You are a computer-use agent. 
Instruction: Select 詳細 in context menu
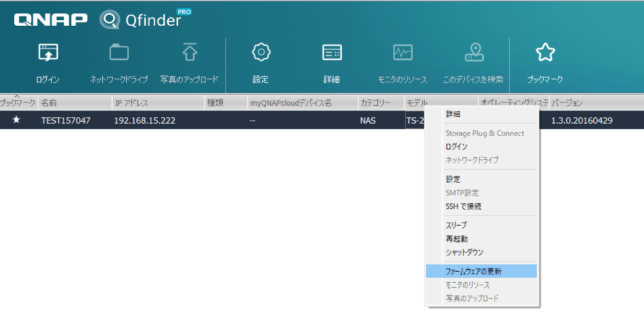(482, 114)
